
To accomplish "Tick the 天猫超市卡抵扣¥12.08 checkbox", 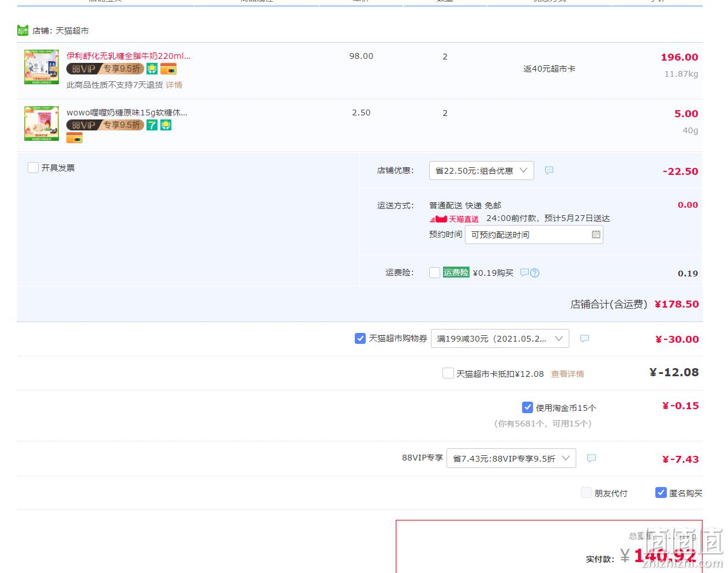I will coord(448,373).
